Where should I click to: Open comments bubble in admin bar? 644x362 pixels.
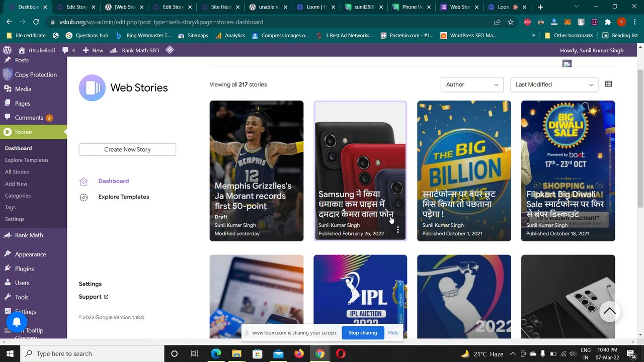click(68, 50)
